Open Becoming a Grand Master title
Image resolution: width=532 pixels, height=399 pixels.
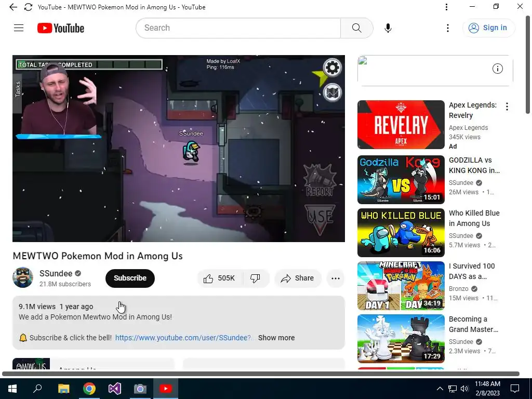(x=473, y=324)
